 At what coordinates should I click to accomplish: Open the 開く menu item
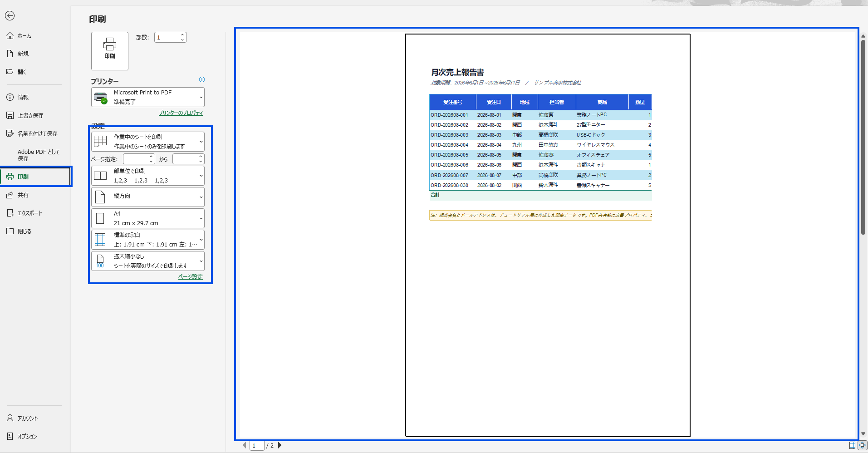pos(35,72)
